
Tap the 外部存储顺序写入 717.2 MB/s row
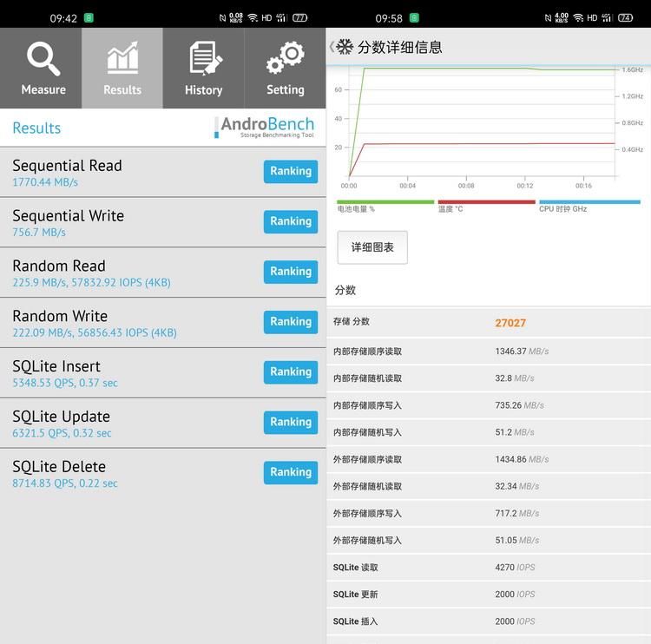[x=488, y=513]
